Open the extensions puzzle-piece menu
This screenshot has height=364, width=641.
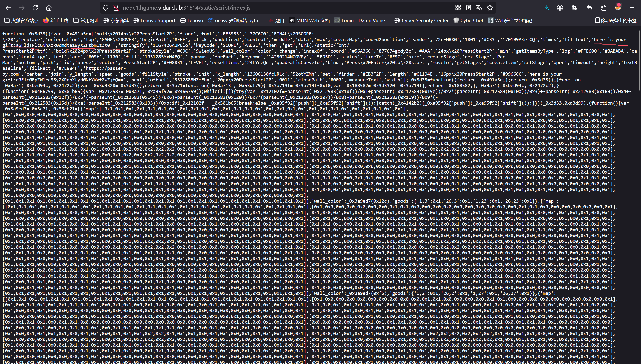604,8
